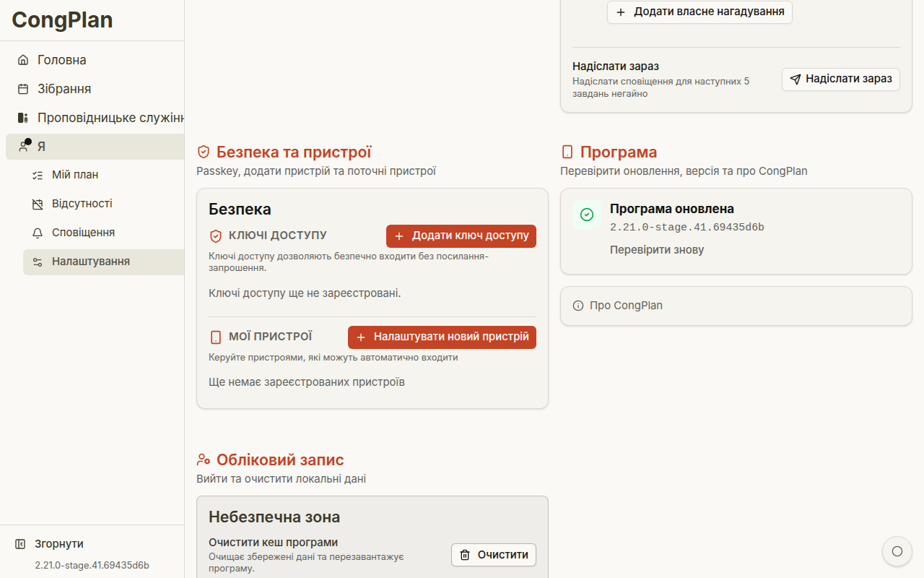Click the Небезпечна зона heading

(274, 517)
